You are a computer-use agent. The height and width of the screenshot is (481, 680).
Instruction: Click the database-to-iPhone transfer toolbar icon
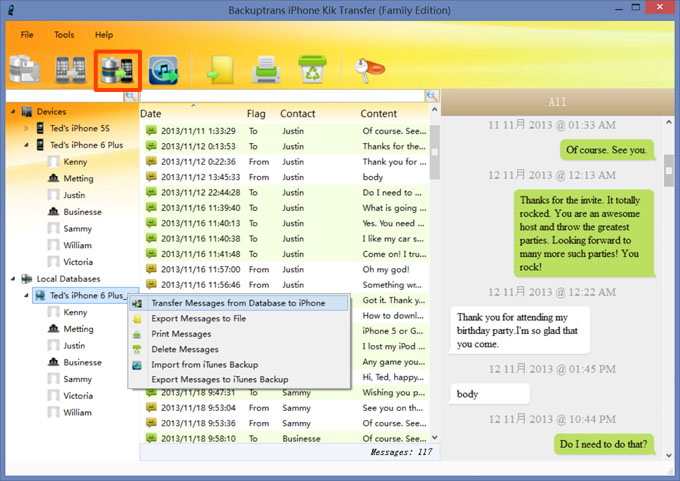point(117,70)
